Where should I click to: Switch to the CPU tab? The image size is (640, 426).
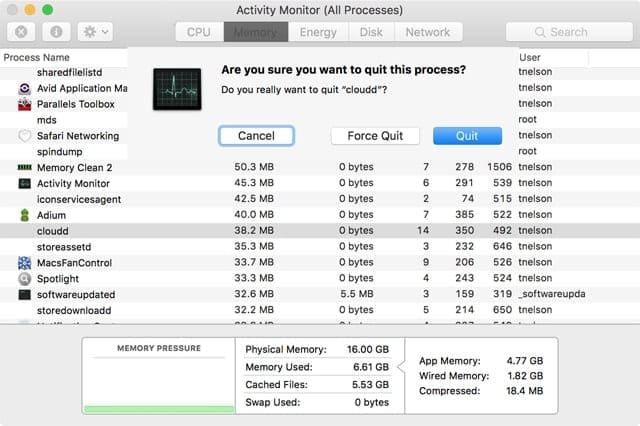coord(198,32)
